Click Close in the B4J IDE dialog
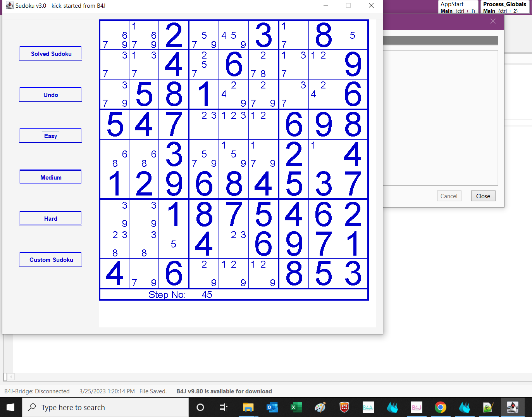This screenshot has width=532, height=417. pos(483,196)
